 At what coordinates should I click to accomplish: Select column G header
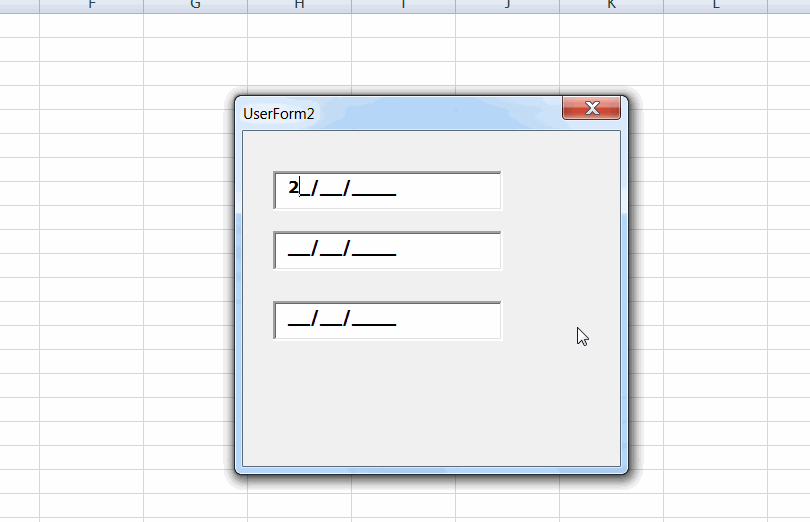pyautogui.click(x=195, y=5)
